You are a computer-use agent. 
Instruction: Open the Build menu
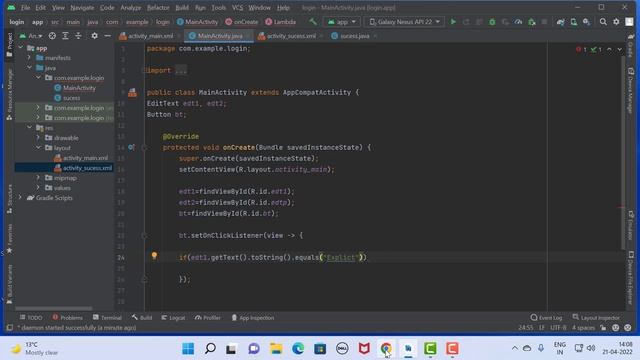[x=182, y=8]
